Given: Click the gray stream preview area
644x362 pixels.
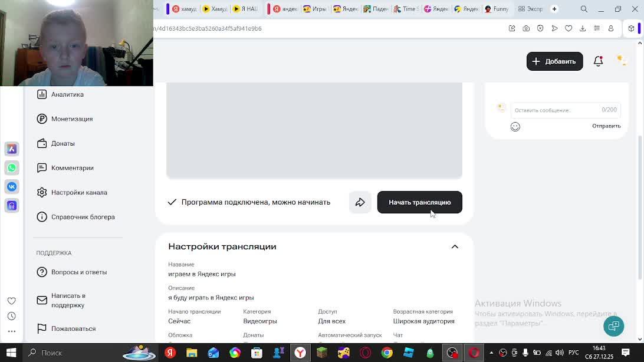Looking at the screenshot, I should click(x=314, y=130).
